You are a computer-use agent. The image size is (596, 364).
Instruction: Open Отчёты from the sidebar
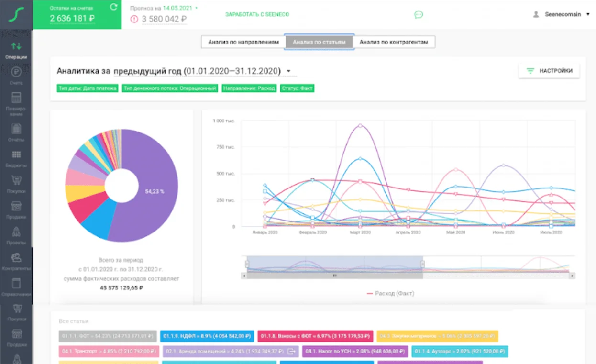pos(16,132)
